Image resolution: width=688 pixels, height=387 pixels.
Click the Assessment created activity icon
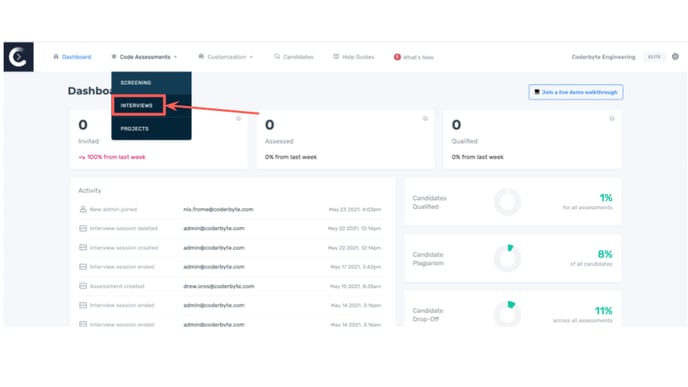click(x=83, y=286)
